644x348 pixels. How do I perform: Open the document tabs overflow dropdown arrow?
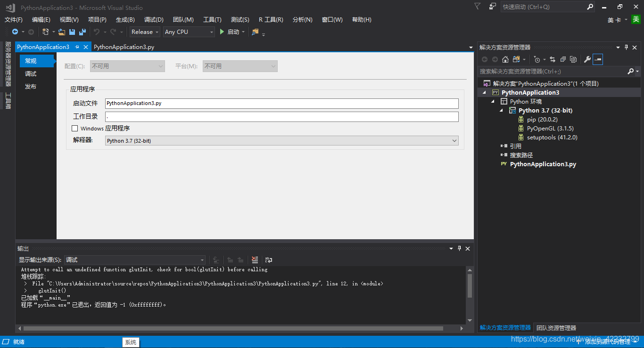[471, 48]
